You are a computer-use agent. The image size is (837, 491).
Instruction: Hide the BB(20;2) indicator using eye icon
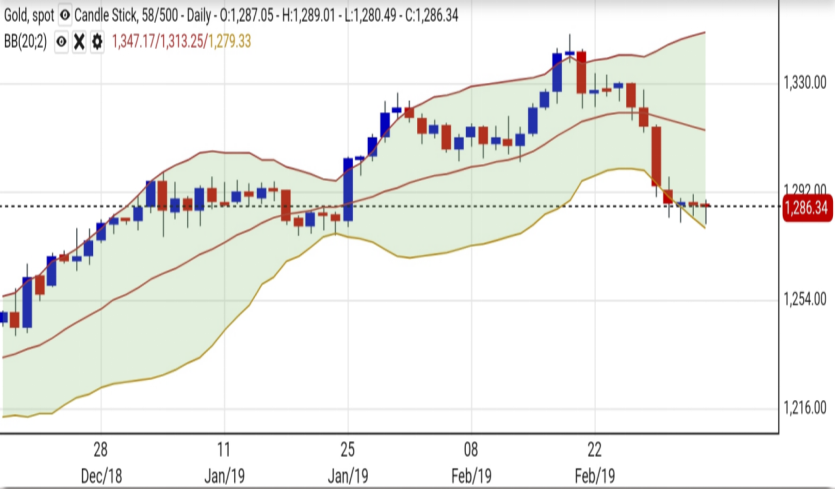pos(61,41)
